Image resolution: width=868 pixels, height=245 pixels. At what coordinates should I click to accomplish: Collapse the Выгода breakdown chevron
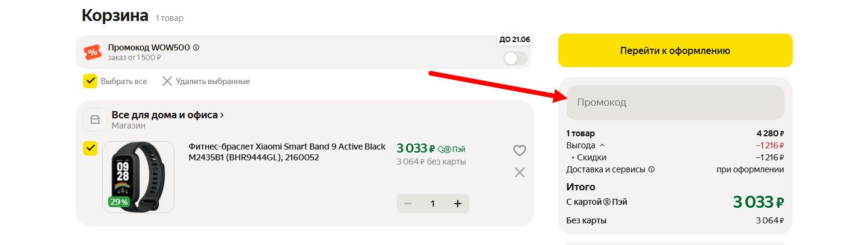602,145
